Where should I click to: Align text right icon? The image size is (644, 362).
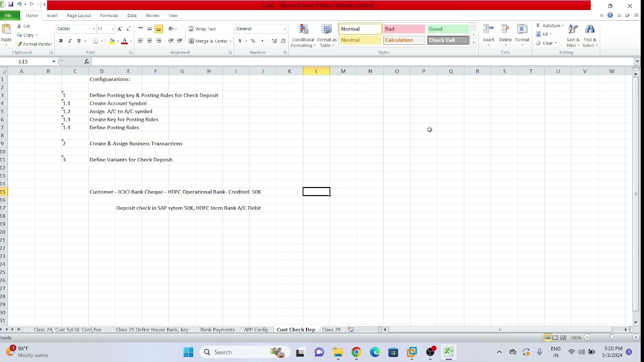point(158,41)
